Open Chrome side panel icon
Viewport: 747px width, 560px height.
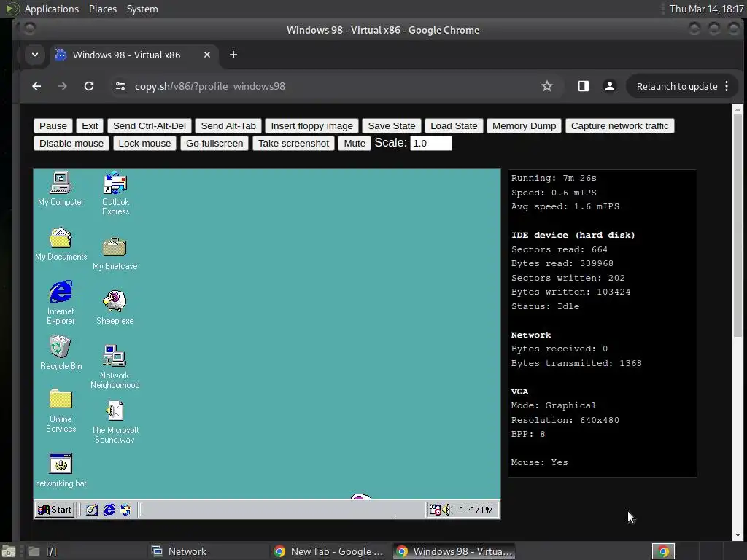pyautogui.click(x=584, y=86)
